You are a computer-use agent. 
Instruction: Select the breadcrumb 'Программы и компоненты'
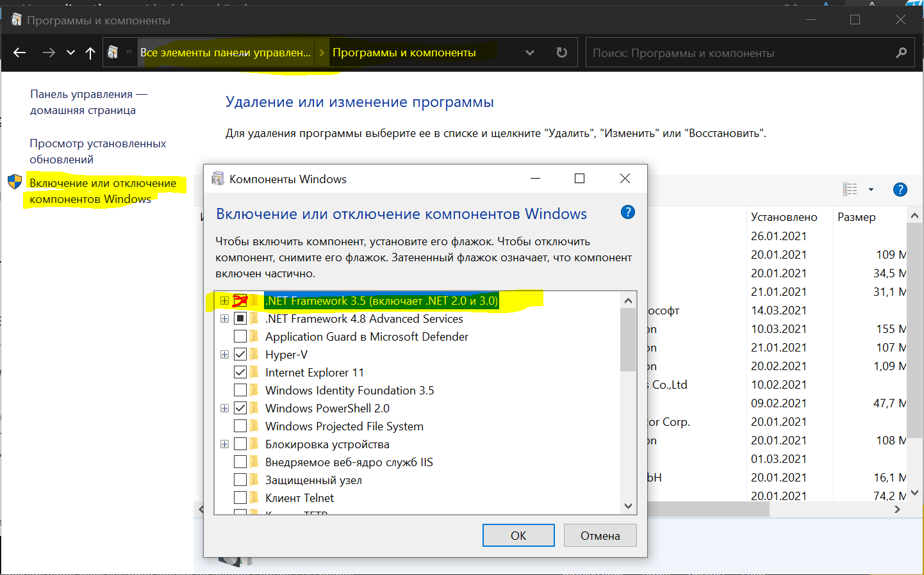(404, 53)
